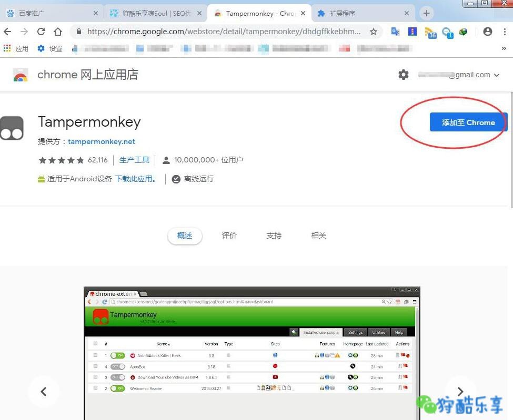Click the Tampermonkey dashboard screenshot preview
This screenshot has height=420, width=513.
click(x=252, y=353)
